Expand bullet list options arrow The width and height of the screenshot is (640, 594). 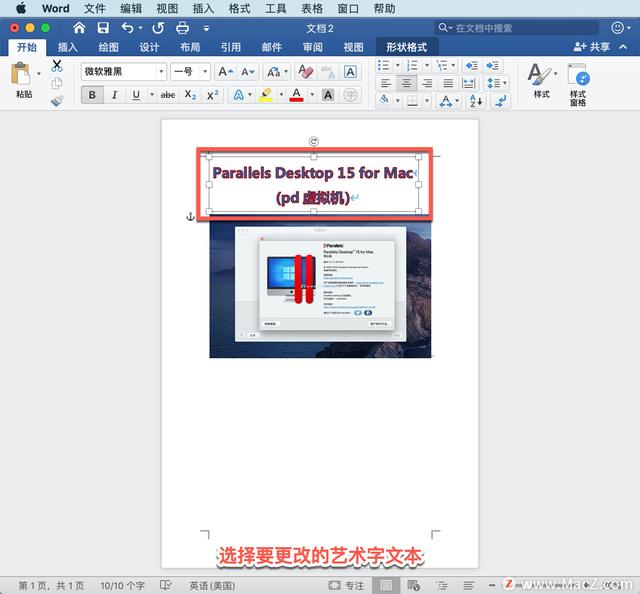point(398,65)
